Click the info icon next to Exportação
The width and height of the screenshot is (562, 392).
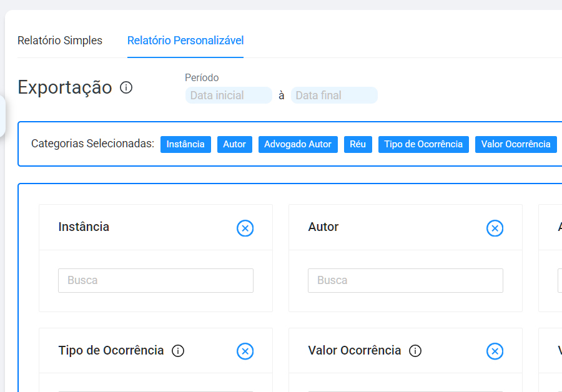point(126,87)
